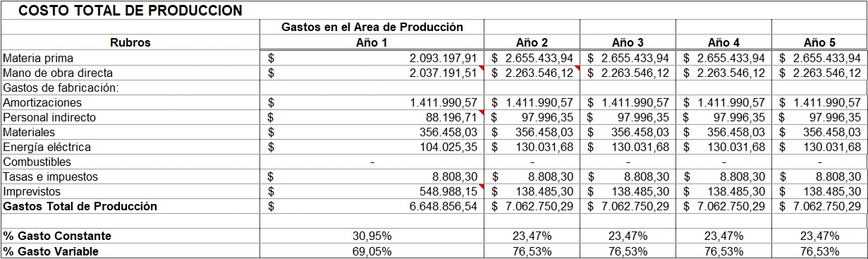Select Materia prima Año 5 value cell

(x=819, y=58)
